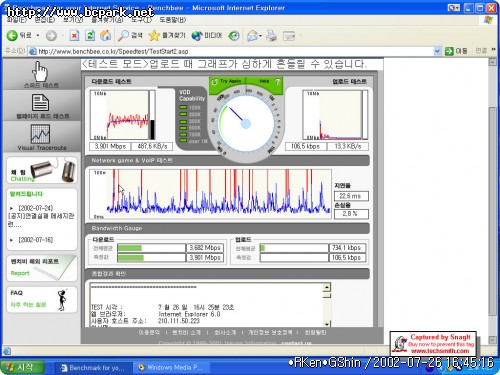Click the Help button on gauge
This screenshot has height=375, width=500.
269,81
